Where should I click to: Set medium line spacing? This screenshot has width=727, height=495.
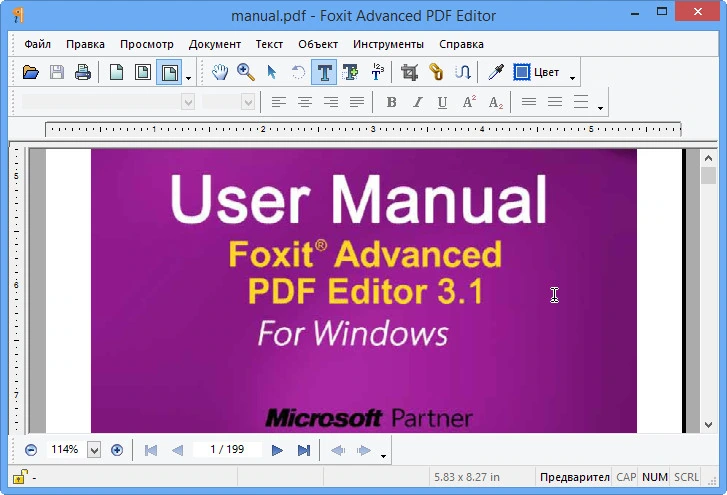[555, 102]
